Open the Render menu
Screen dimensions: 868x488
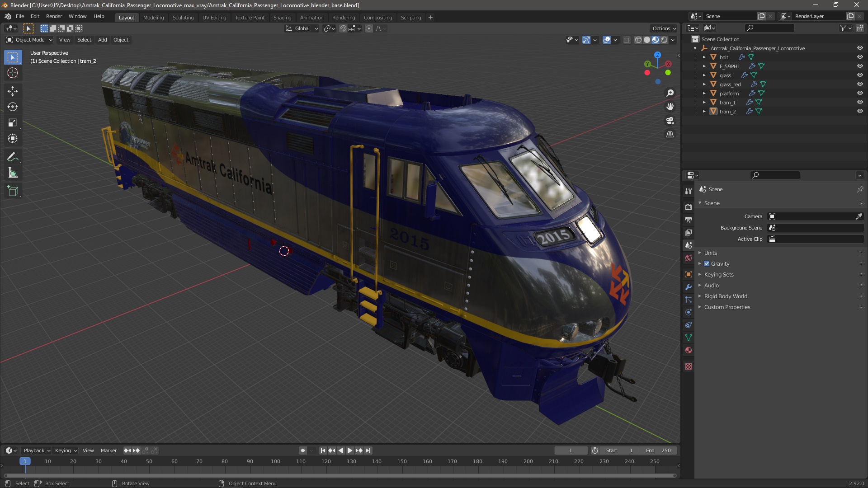point(54,16)
